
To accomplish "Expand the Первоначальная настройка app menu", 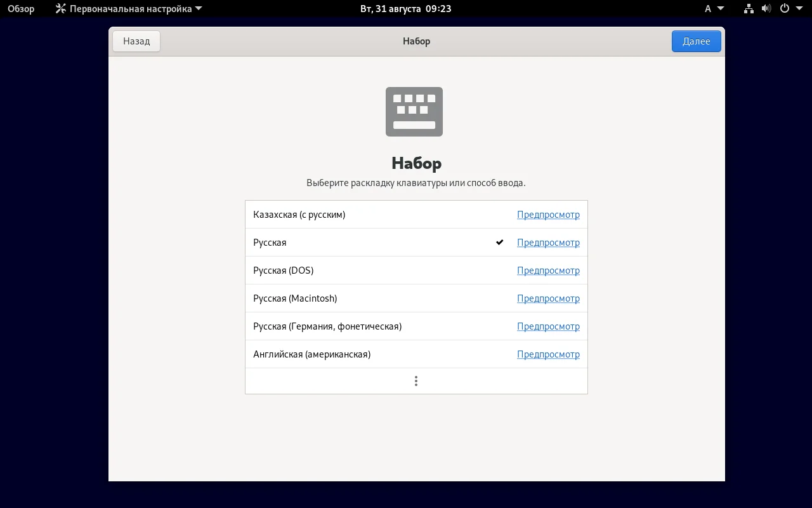I will tap(127, 8).
